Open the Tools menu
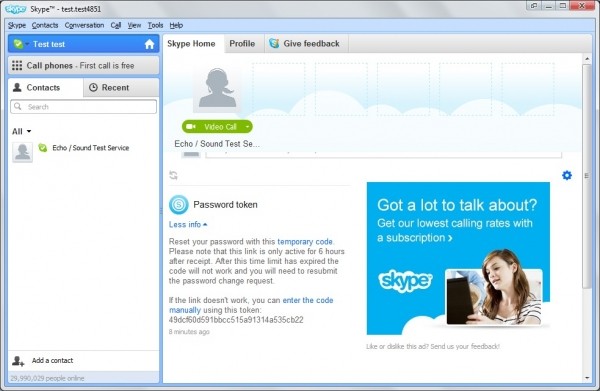This screenshot has height=391, width=600. (x=155, y=25)
